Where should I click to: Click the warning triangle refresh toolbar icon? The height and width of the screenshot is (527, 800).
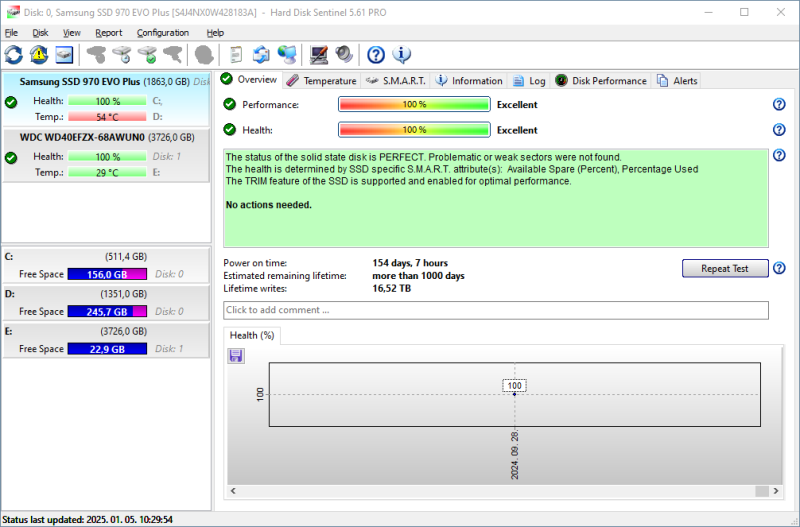39,55
